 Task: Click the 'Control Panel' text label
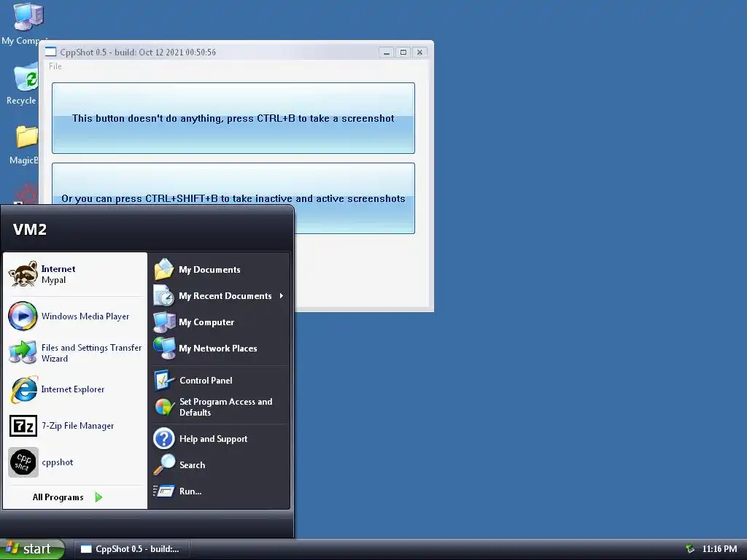pos(206,381)
